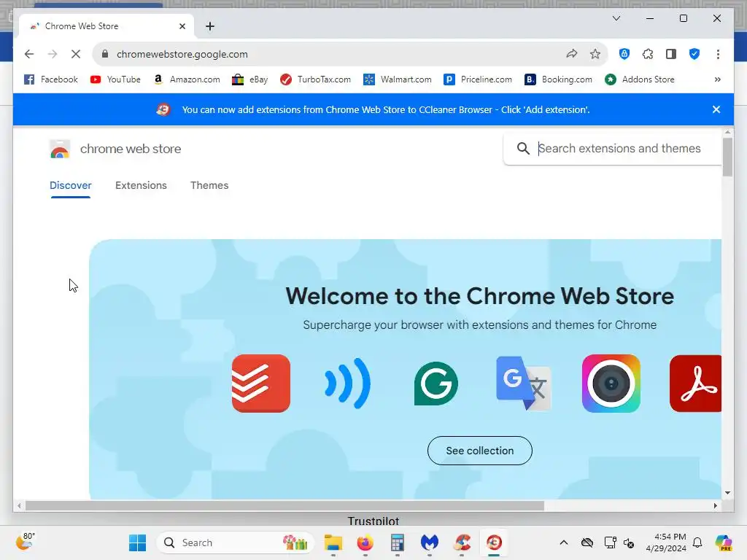
Task: Click the blue security check shield icon
Action: (x=694, y=54)
